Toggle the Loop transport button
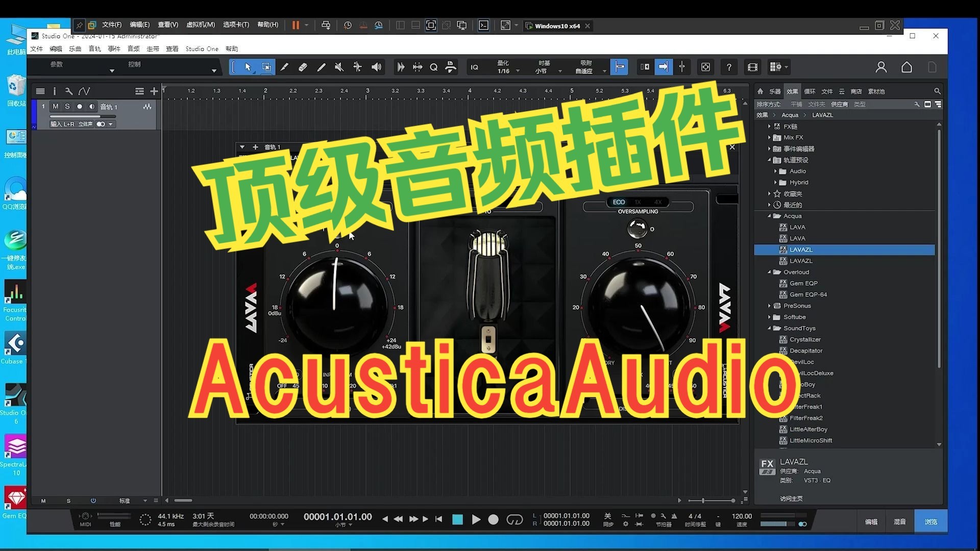This screenshot has width=980, height=551. click(x=514, y=519)
